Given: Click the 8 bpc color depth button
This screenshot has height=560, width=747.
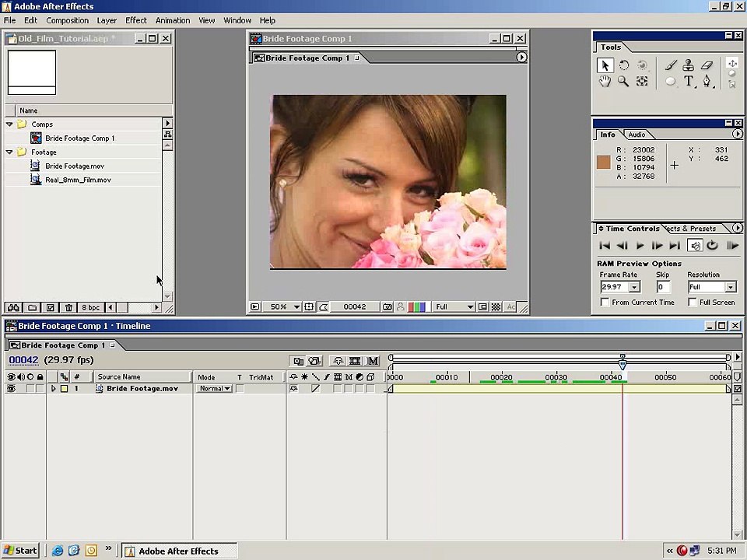Looking at the screenshot, I should tap(90, 308).
